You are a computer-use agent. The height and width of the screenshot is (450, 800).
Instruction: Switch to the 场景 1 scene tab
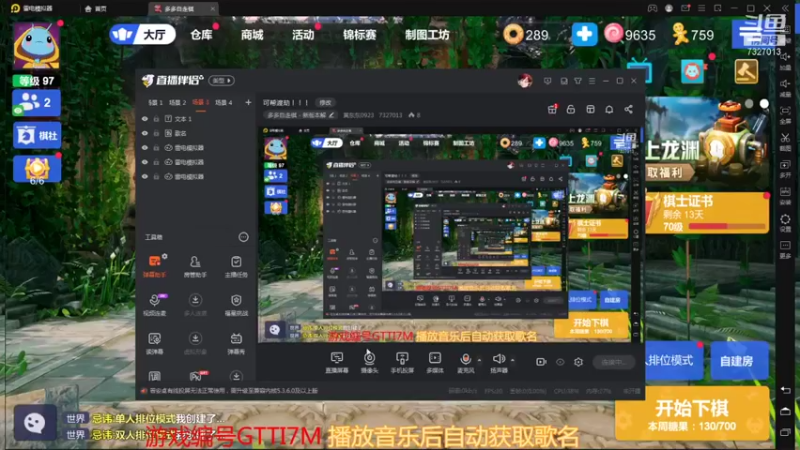click(156, 103)
